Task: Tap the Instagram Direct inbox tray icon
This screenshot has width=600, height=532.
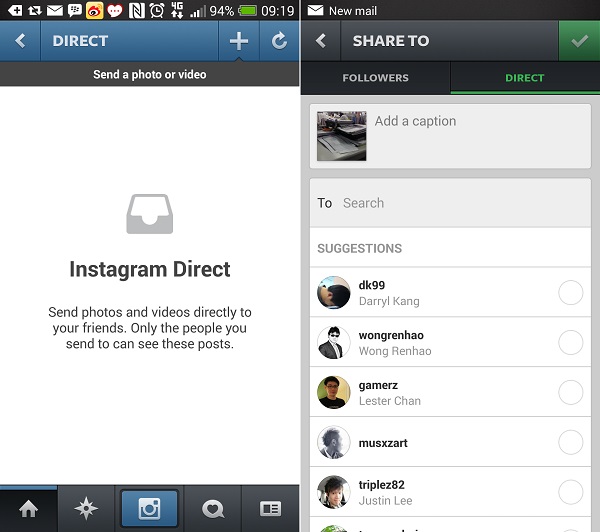Action: click(150, 214)
